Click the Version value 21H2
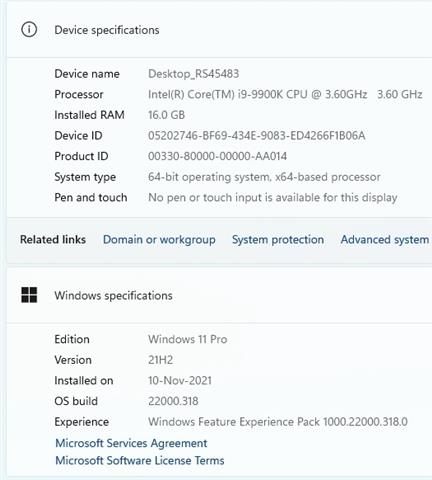Image resolution: width=432 pixels, height=480 pixels. click(160, 360)
